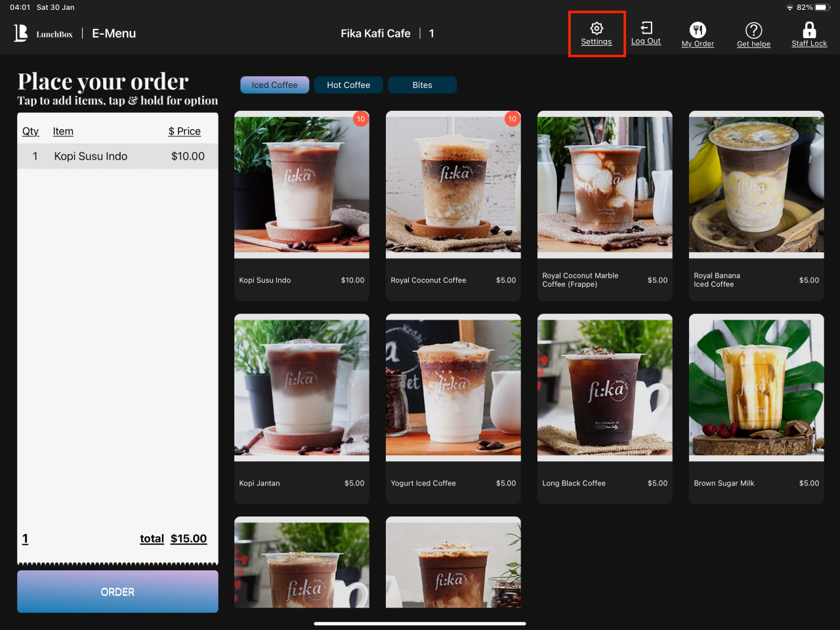
Task: Switch to the Bites tab
Action: click(x=422, y=85)
